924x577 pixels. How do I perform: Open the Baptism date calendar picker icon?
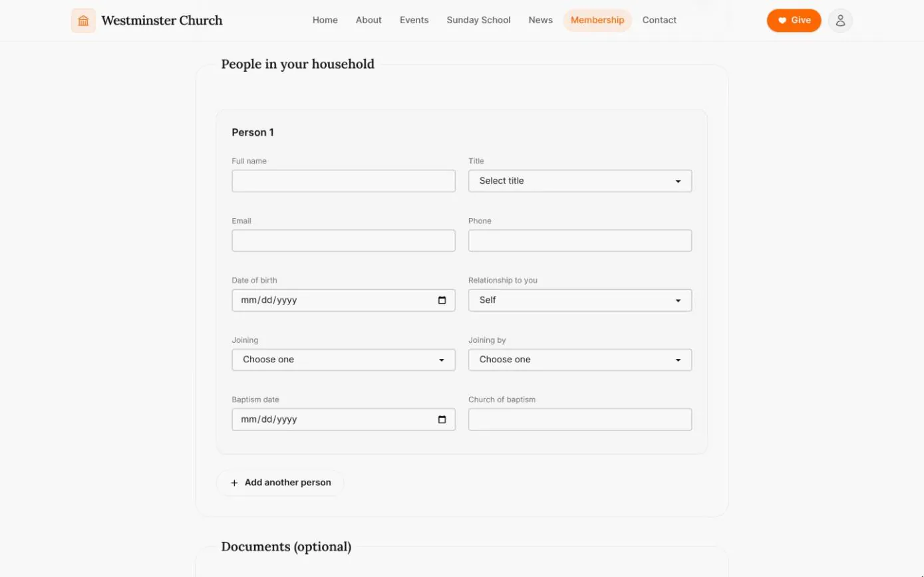pyautogui.click(x=442, y=419)
